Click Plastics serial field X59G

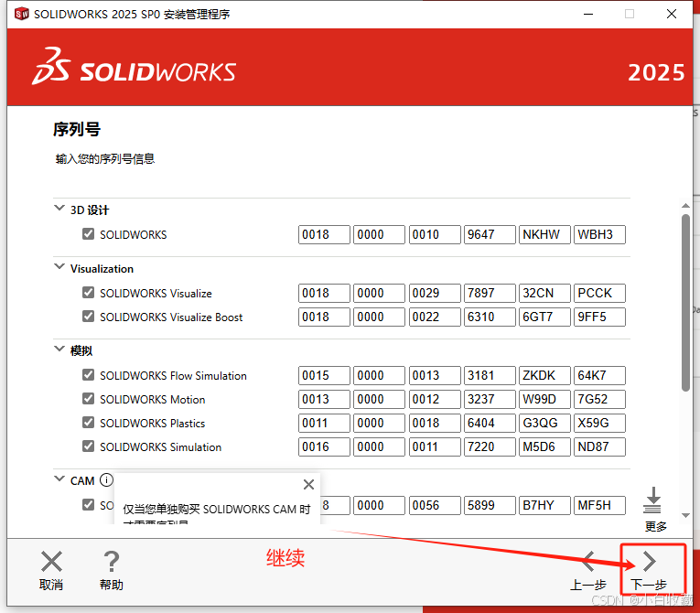599,423
